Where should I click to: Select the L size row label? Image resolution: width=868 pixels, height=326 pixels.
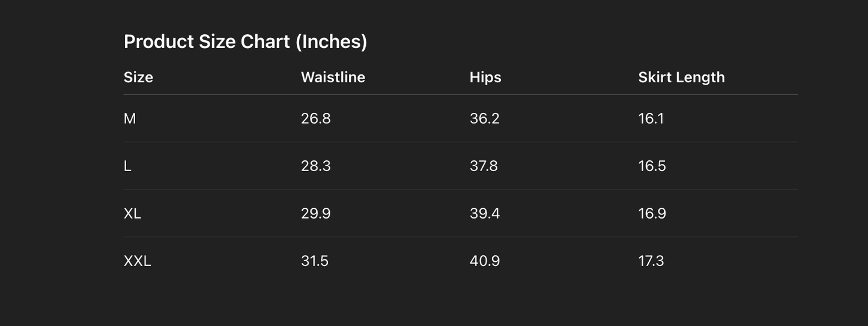point(127,166)
